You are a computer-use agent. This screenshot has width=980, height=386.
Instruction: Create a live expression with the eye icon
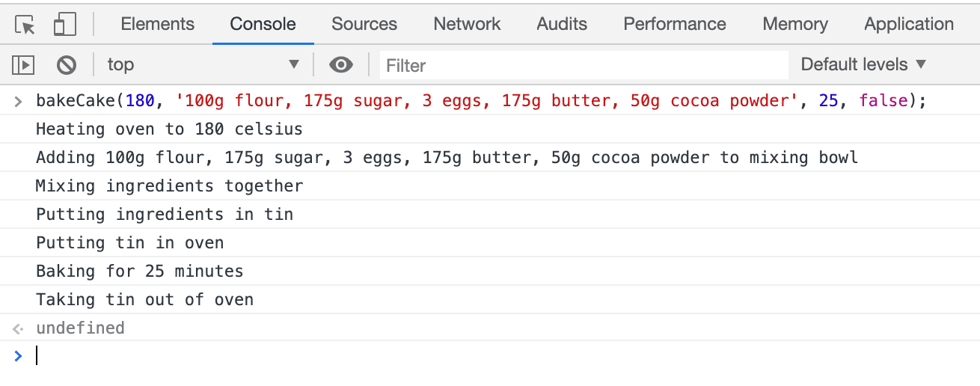pyautogui.click(x=341, y=65)
